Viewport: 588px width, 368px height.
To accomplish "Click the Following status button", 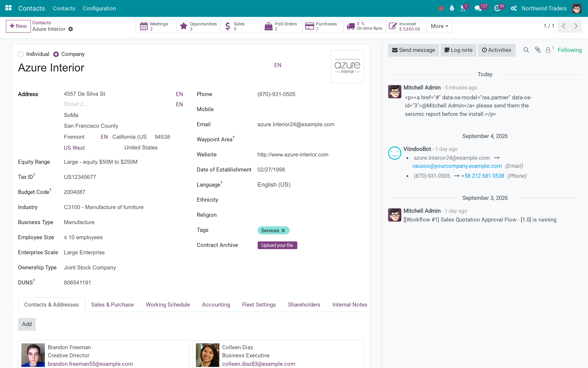I will [570, 50].
